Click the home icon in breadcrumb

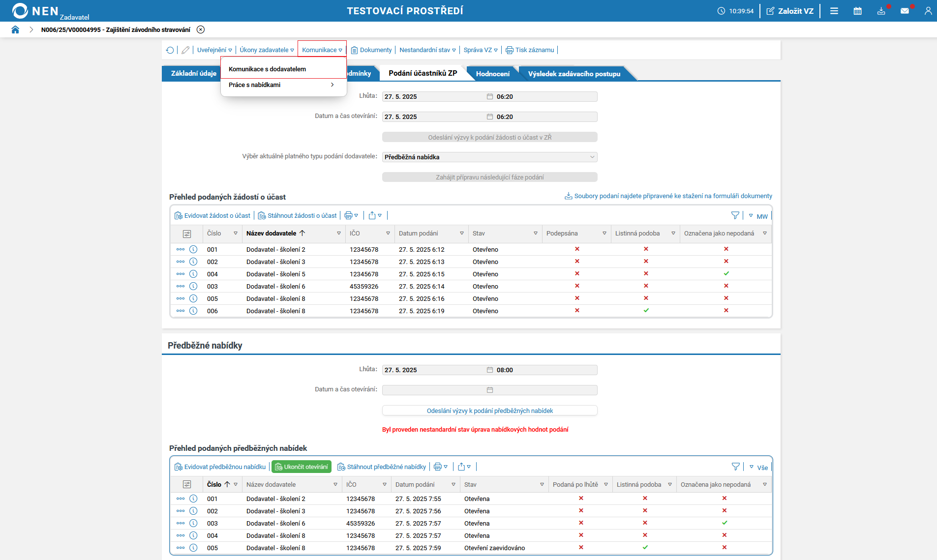(15, 29)
